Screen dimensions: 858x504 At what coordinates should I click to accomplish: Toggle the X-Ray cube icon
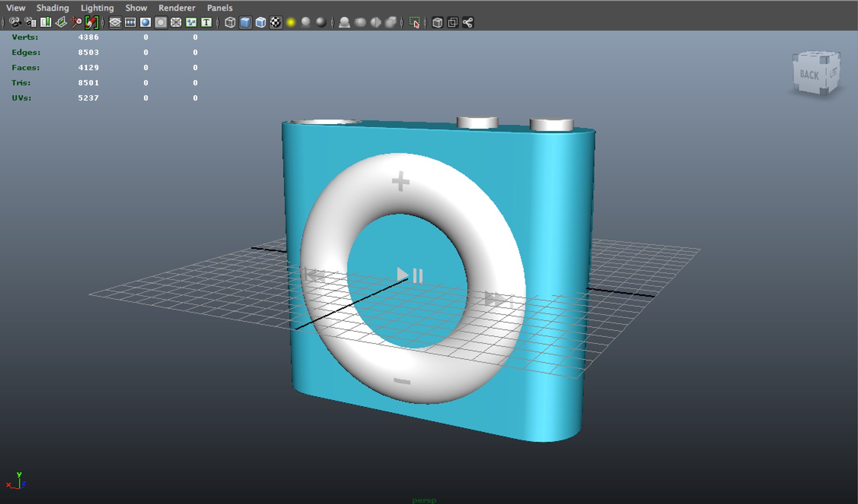(437, 22)
